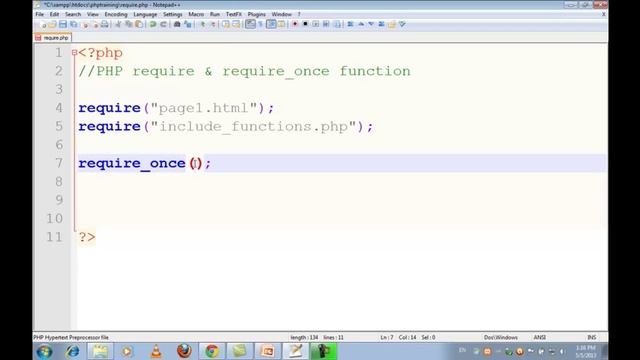This screenshot has height=360, width=640.
Task: Open a file with the Open toolbar icon
Action: [53, 24]
